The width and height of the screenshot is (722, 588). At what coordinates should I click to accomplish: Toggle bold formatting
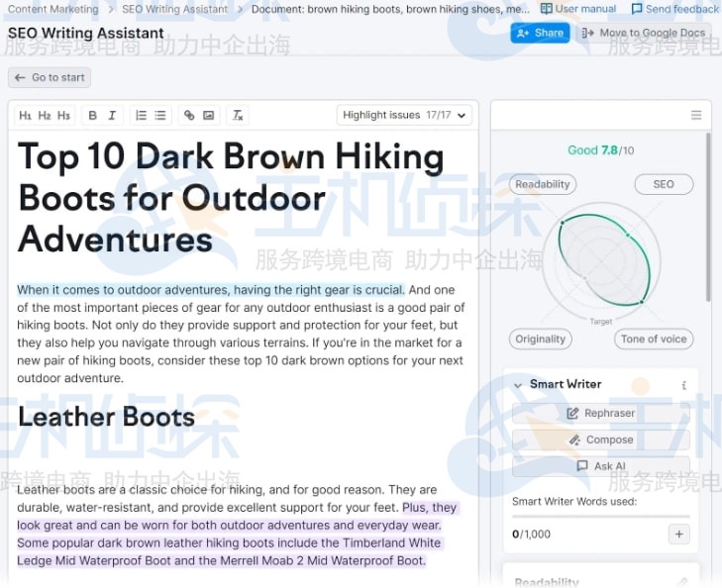click(93, 116)
